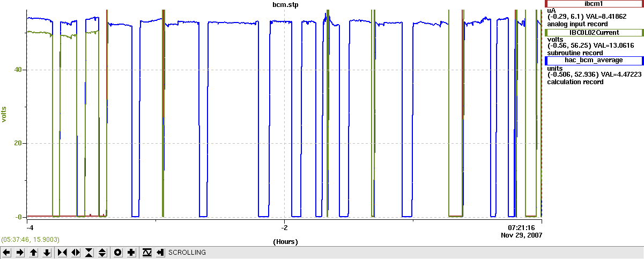Shift the plot up with the up arrow
This screenshot has width=644, height=259.
(x=34, y=252)
